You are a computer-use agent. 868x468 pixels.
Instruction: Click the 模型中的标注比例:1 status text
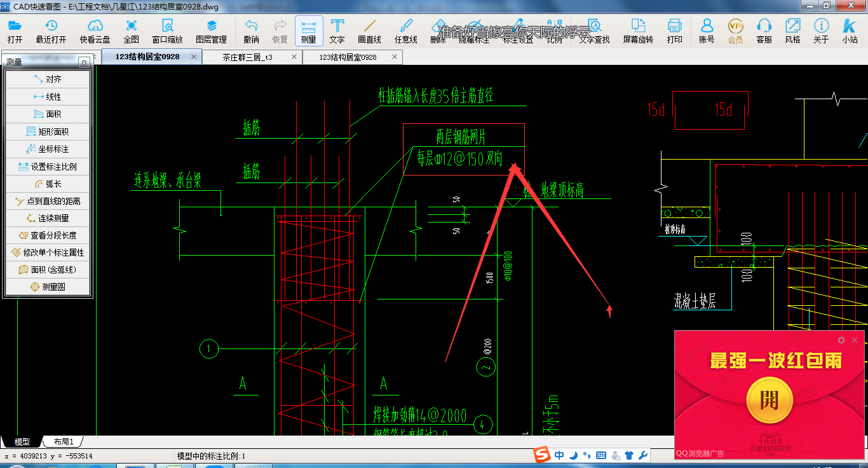click(x=211, y=456)
